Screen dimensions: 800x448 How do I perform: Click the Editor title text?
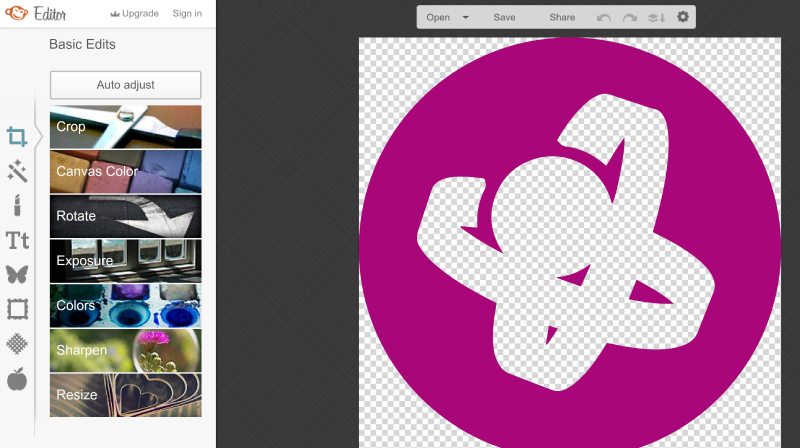click(50, 13)
